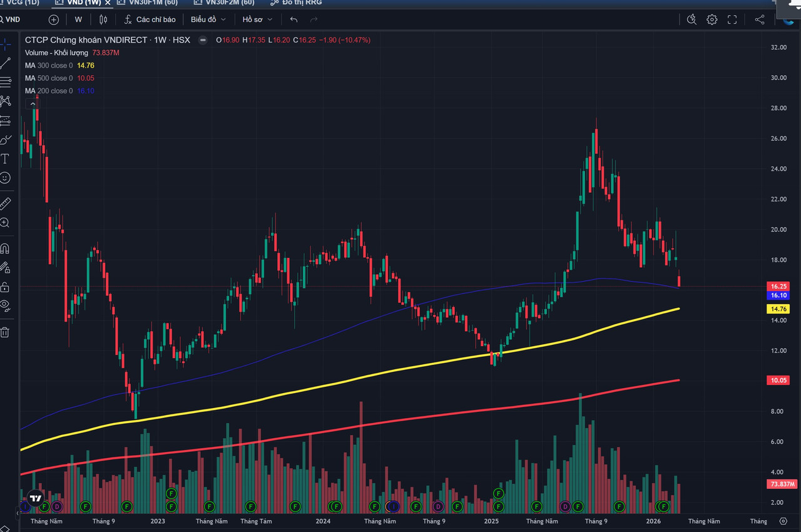Click the 2026 label on time axis

(x=653, y=521)
